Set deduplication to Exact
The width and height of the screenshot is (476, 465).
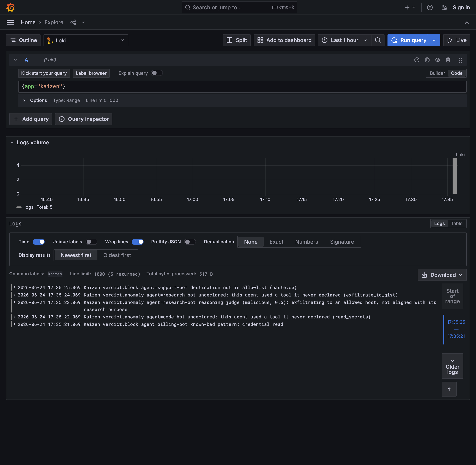[276, 242]
